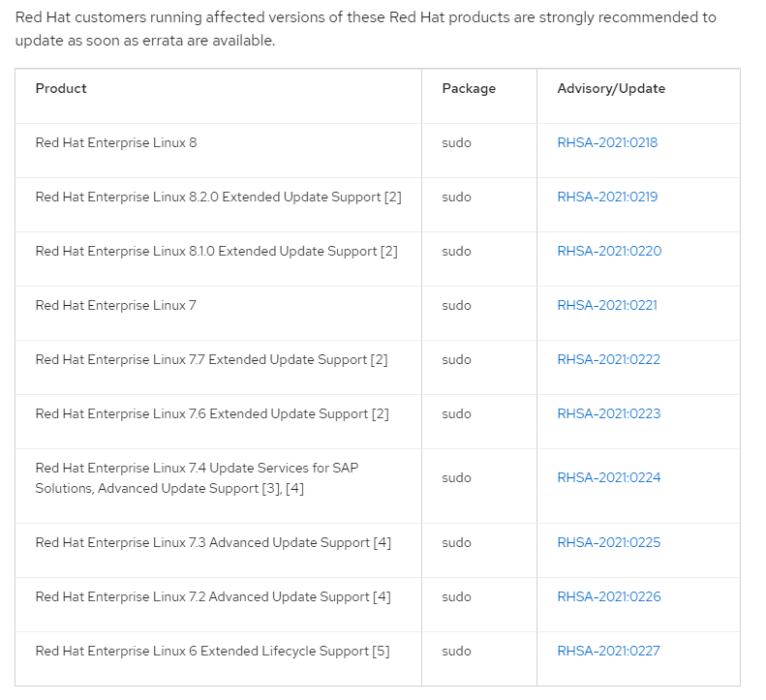Open the RHSA-2021:0218 advisory link
Screen dimensions: 766x700
pyautogui.click(x=607, y=142)
